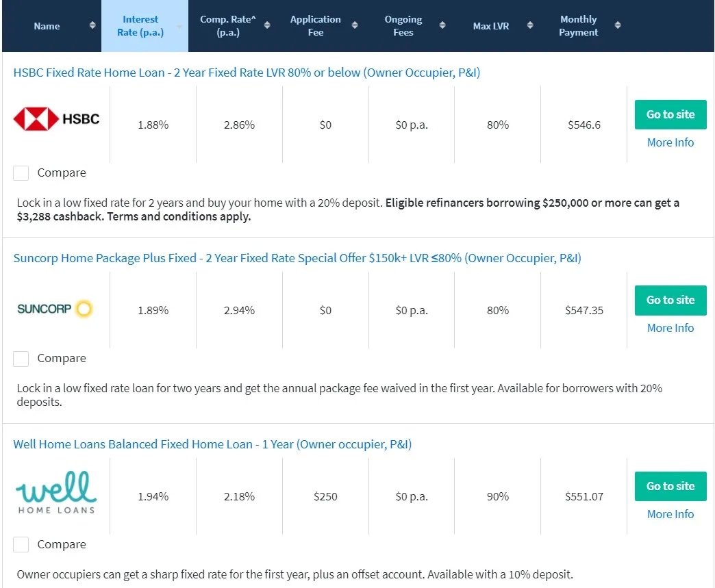Screen dimensions: 715x588
Task: Click Well Home Loans 90% max LVR
Action: click(498, 496)
